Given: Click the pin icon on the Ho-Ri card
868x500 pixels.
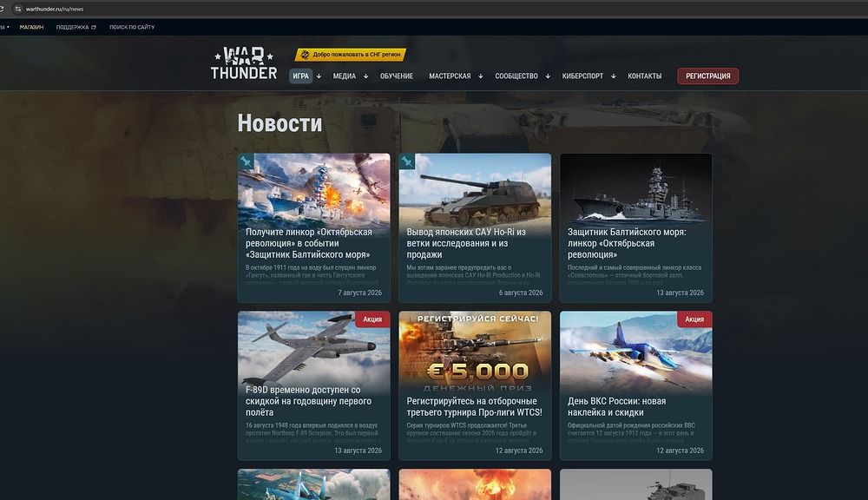Looking at the screenshot, I should coord(407,161).
